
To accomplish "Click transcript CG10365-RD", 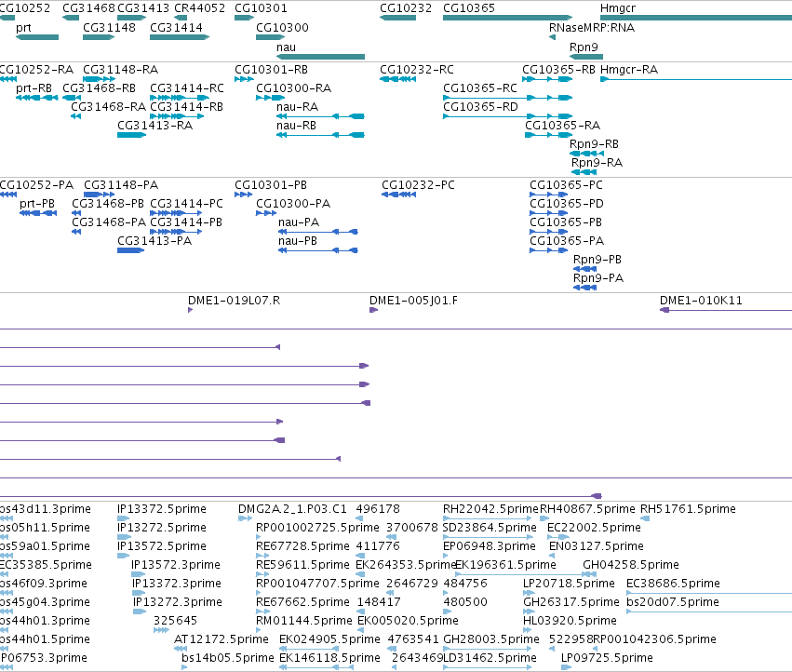I will (x=507, y=116).
